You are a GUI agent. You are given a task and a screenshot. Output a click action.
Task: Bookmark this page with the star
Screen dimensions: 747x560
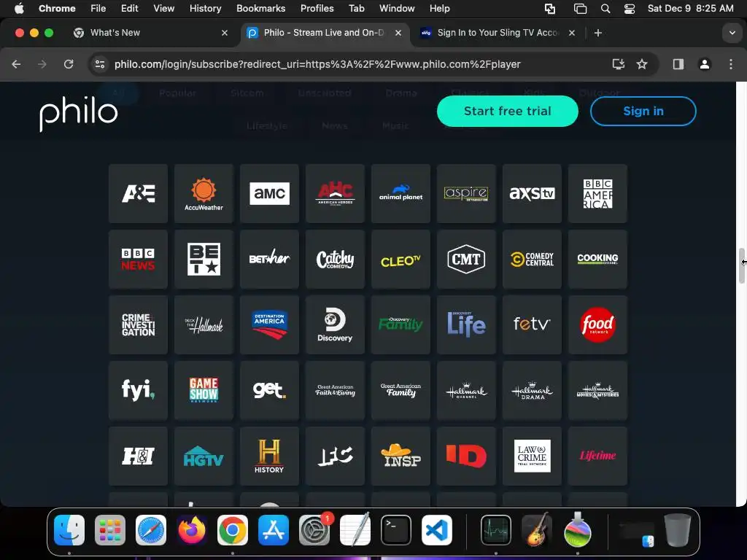pos(642,64)
